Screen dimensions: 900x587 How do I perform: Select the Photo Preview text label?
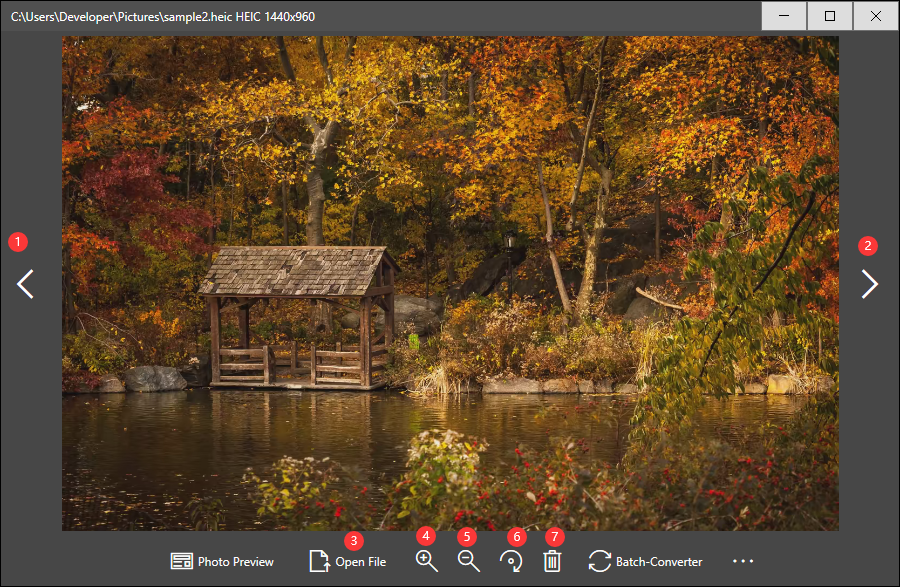pos(235,562)
